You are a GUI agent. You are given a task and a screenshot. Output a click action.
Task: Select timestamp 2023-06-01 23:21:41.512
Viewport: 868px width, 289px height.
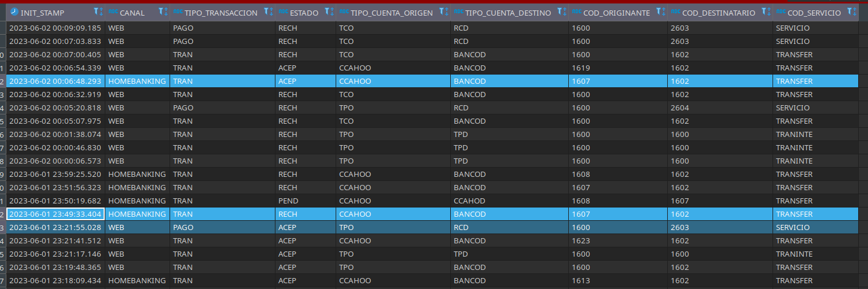coord(56,240)
